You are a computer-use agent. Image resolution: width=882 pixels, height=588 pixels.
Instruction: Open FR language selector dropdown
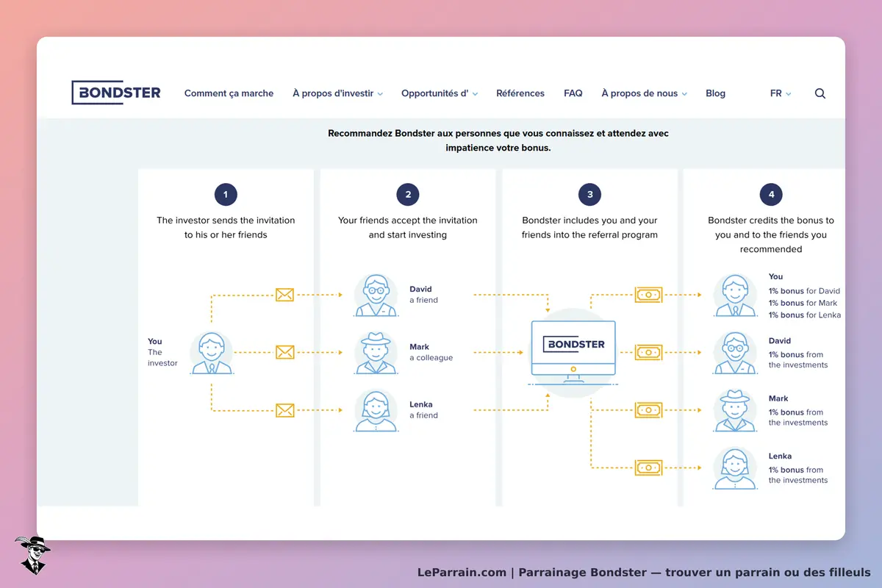tap(781, 93)
